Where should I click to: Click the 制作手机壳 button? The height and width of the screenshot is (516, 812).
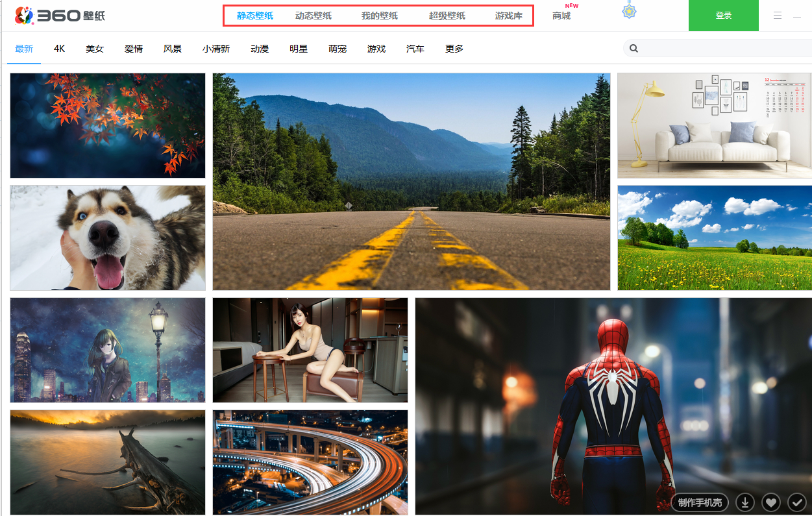coord(699,502)
